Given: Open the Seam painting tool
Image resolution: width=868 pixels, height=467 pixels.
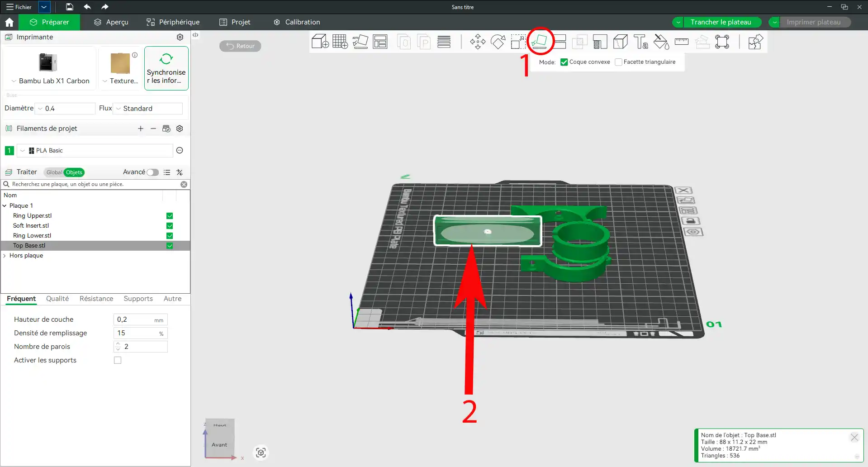Looking at the screenshot, I should pyautogui.click(x=621, y=42).
